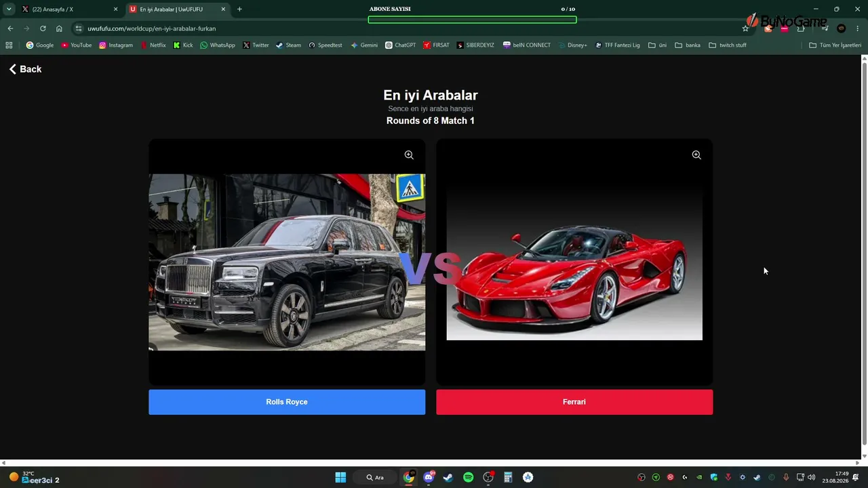This screenshot has height=488, width=868.
Task: Zoom into the Rolls Royce image
Action: tap(409, 155)
